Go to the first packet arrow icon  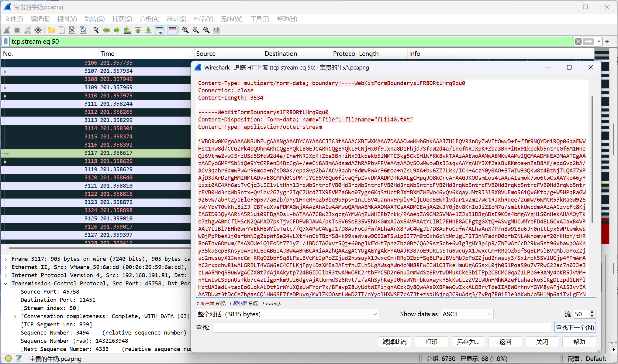tap(138, 30)
